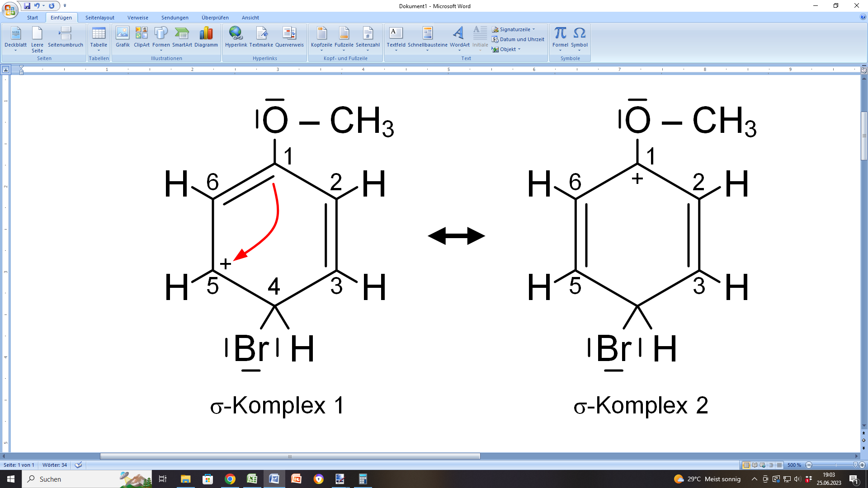Screen dimensions: 868x488
Task: Save document via quick access toolbar
Action: (x=27, y=6)
